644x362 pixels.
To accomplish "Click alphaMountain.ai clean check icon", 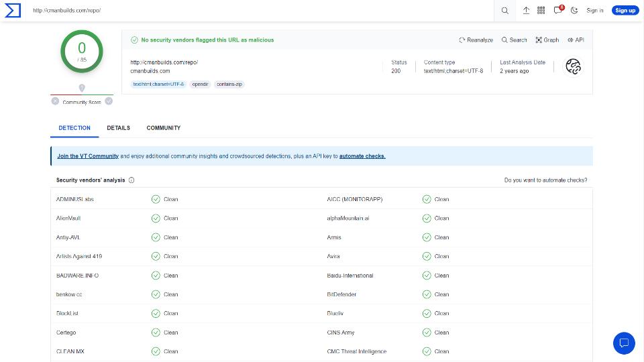I will pyautogui.click(x=427, y=219).
